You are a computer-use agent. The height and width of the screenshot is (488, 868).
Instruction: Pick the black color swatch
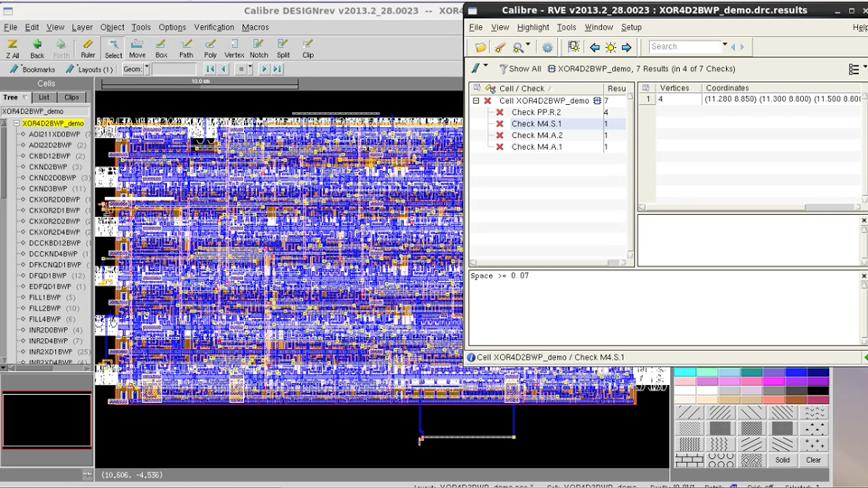(x=817, y=390)
